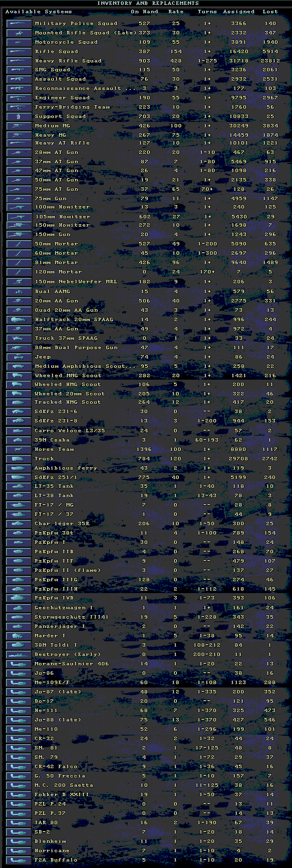Click the 37mm AT Gun icon
Screen dimensions: 292x868
19,161
